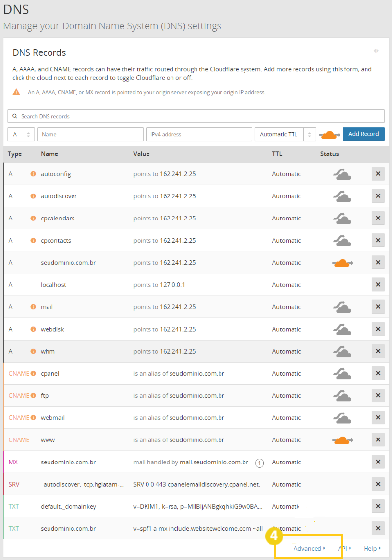The image size is (392, 560).
Task: Toggle Cloudflare proxy cloud for cpcontacts record
Action: (343, 241)
